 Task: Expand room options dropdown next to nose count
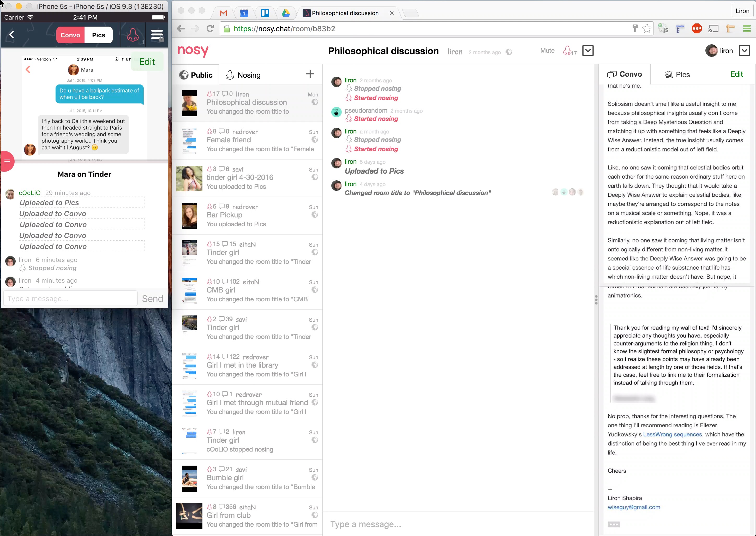(x=587, y=51)
